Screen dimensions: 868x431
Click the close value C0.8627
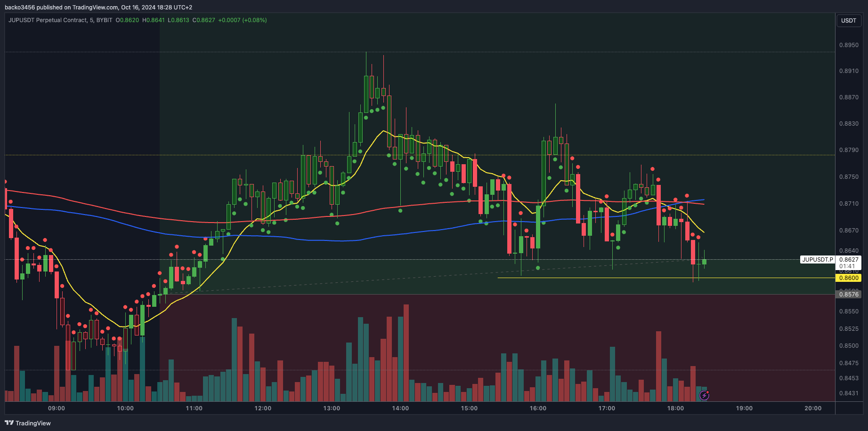[203, 20]
